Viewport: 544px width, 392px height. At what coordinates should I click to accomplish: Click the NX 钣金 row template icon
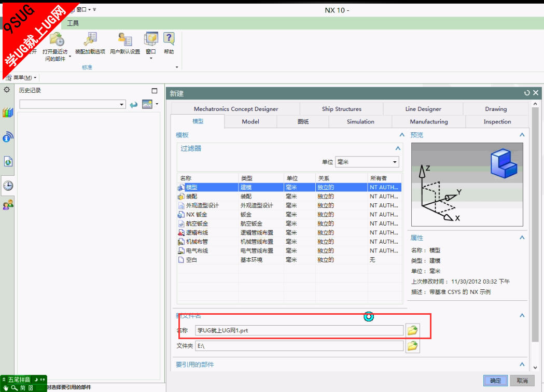(181, 214)
